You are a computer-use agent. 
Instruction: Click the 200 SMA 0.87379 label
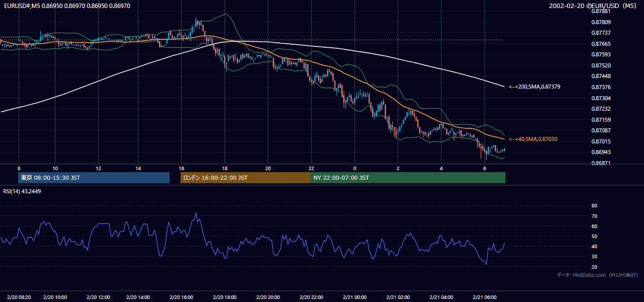[x=535, y=87]
